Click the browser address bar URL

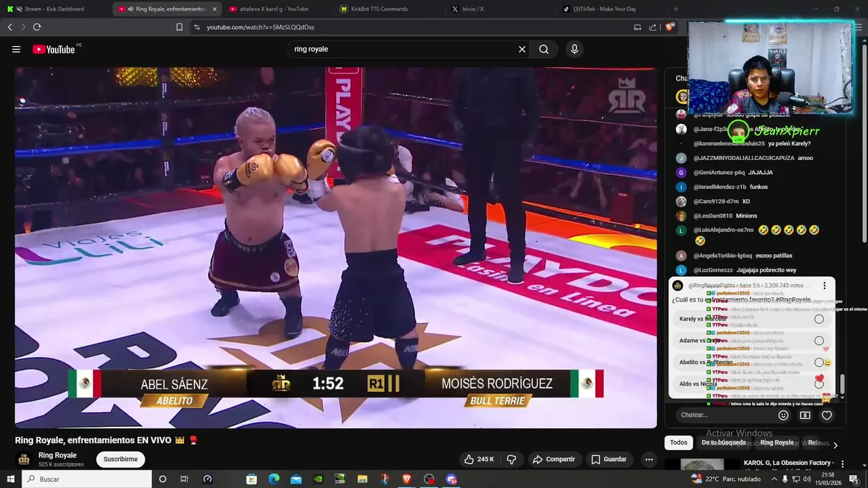pyautogui.click(x=260, y=27)
